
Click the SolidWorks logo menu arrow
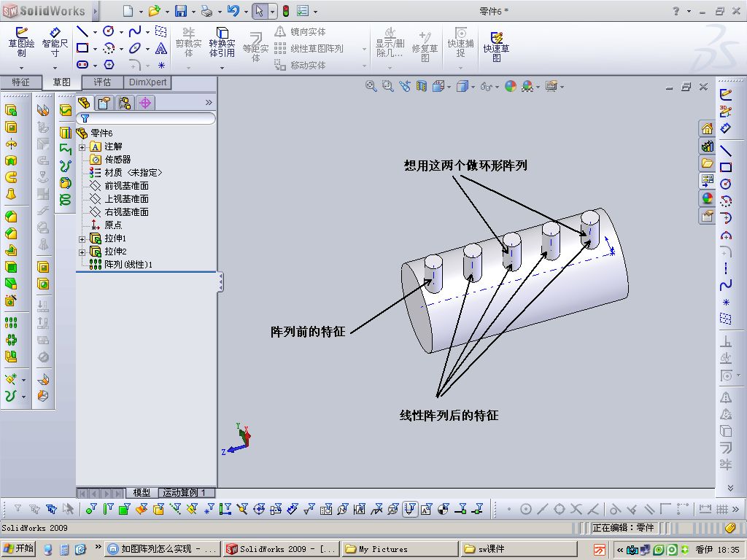95,11
